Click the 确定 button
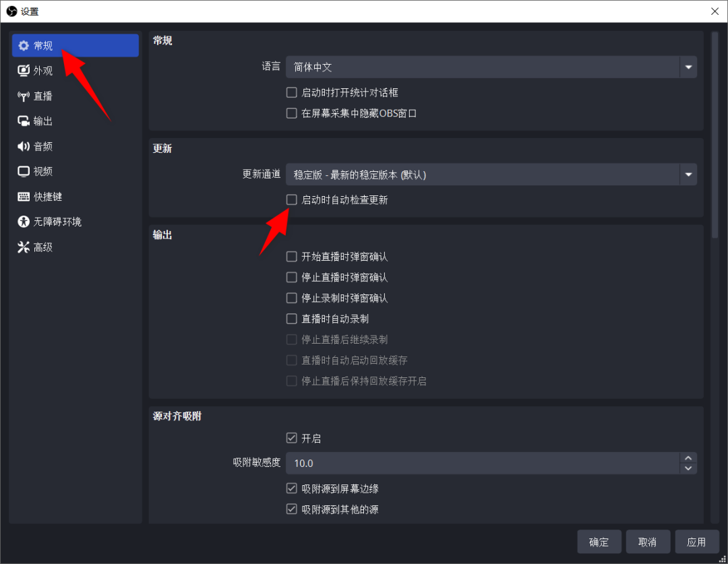 [599, 542]
